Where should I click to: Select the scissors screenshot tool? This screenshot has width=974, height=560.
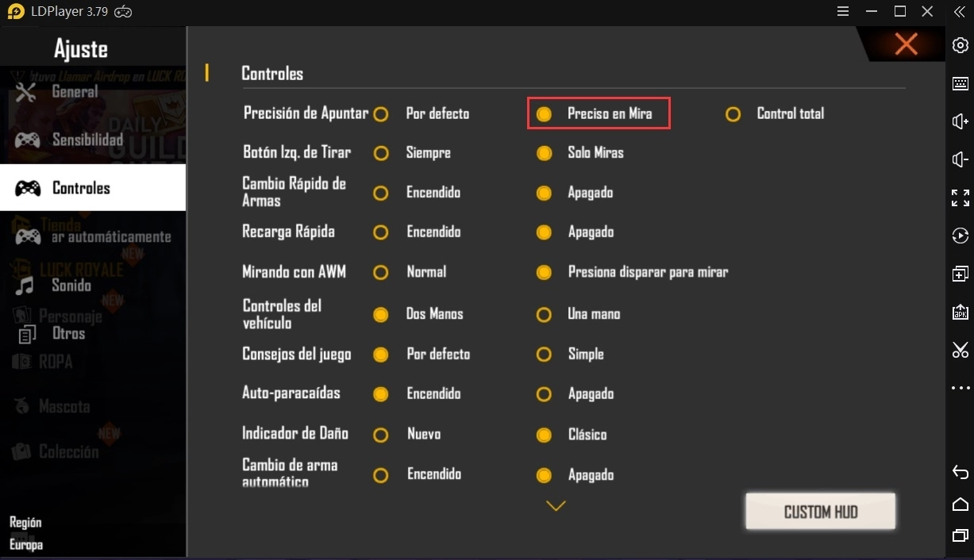click(x=960, y=349)
